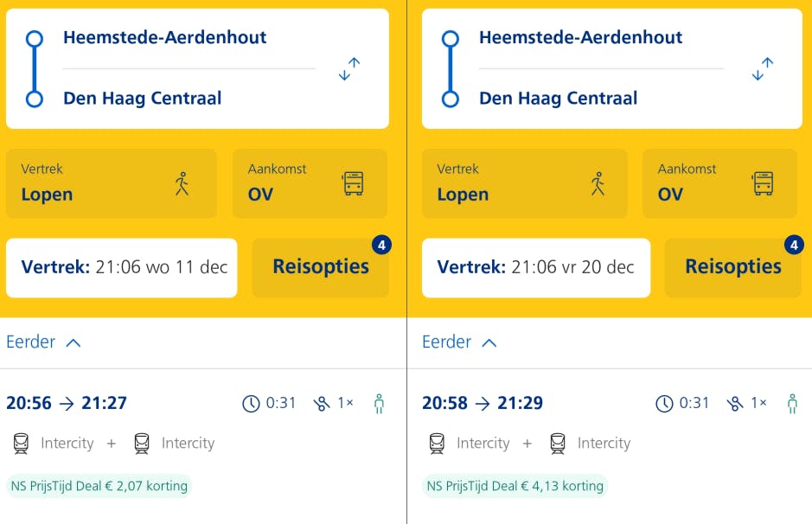Open departure time 21:06 wo 11 dec
This screenshot has height=524, width=812.
[122, 267]
